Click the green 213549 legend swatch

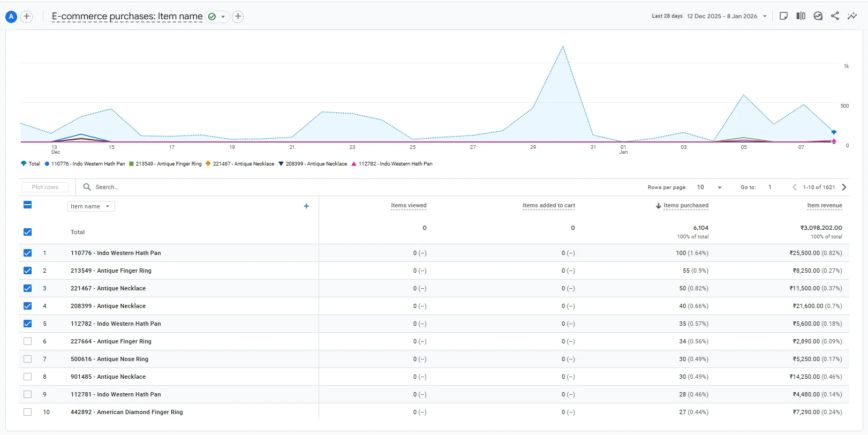[131, 164]
